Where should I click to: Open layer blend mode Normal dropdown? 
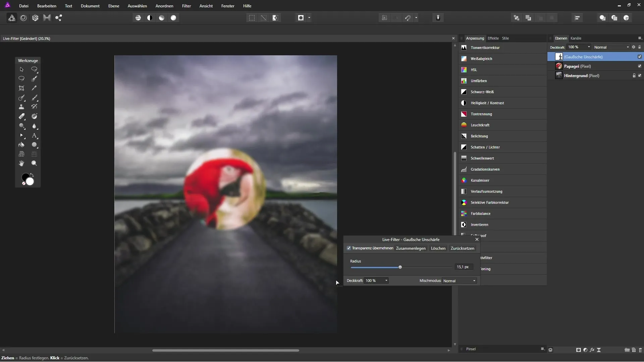611,47
